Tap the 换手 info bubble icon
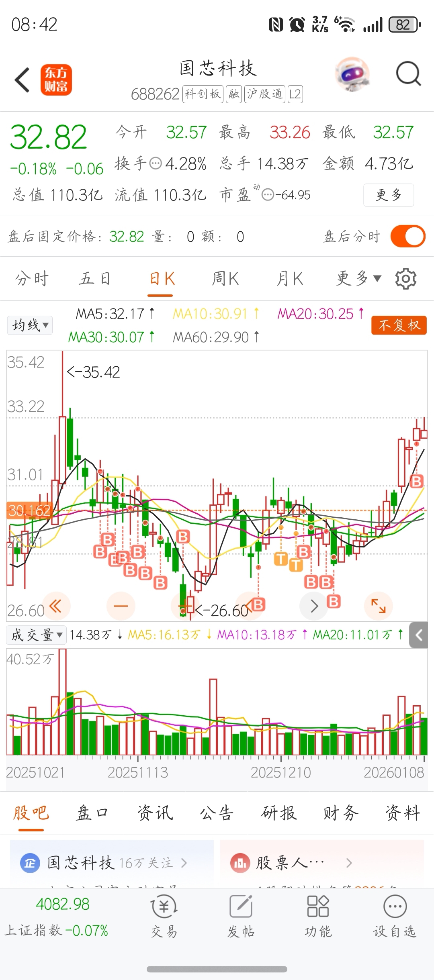The height and width of the screenshot is (980, 434). pyautogui.click(x=156, y=163)
